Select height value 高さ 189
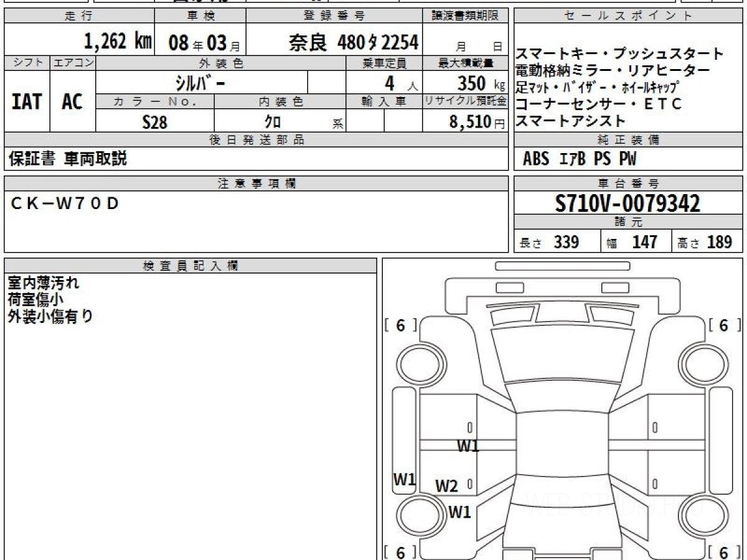 (x=705, y=242)
